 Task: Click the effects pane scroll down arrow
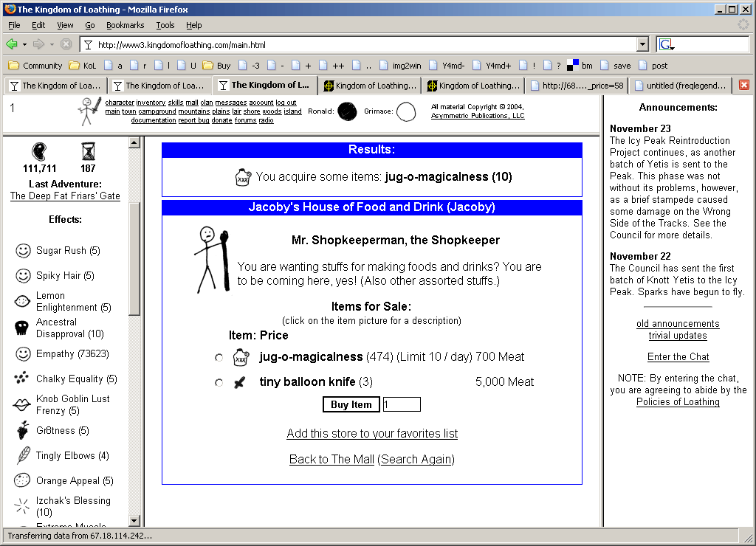tap(134, 521)
